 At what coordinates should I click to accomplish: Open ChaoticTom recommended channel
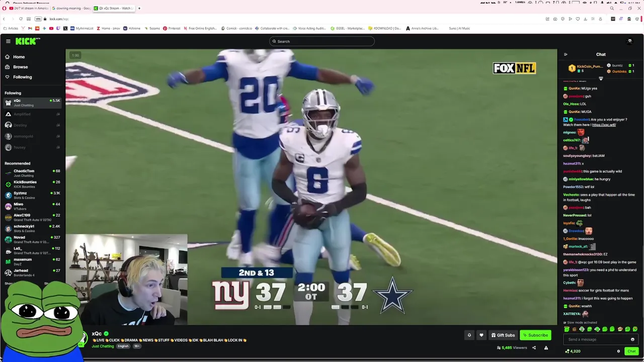click(x=32, y=173)
